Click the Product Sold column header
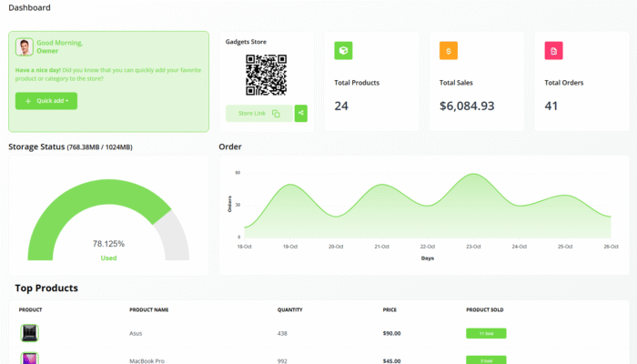 point(485,310)
